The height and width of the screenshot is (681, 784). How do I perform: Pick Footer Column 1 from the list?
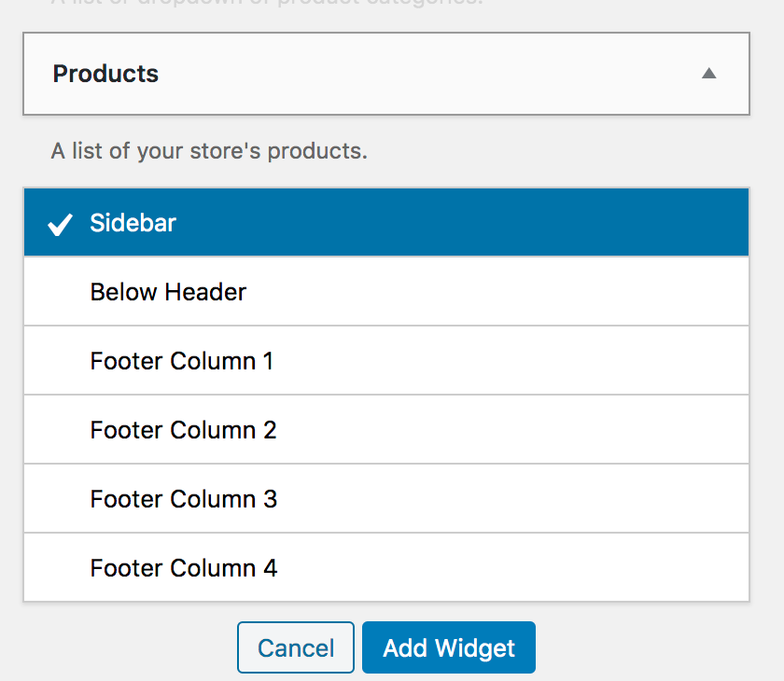tap(385, 361)
